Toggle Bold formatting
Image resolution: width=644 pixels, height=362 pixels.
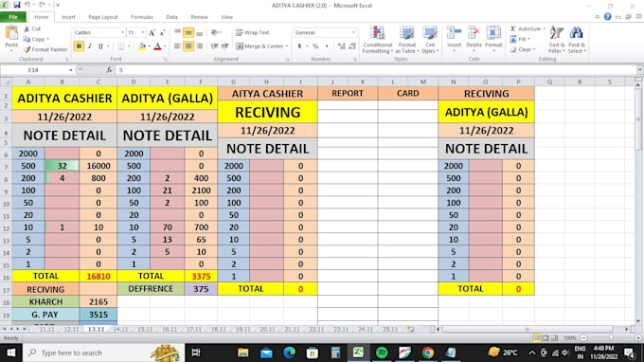tap(79, 46)
